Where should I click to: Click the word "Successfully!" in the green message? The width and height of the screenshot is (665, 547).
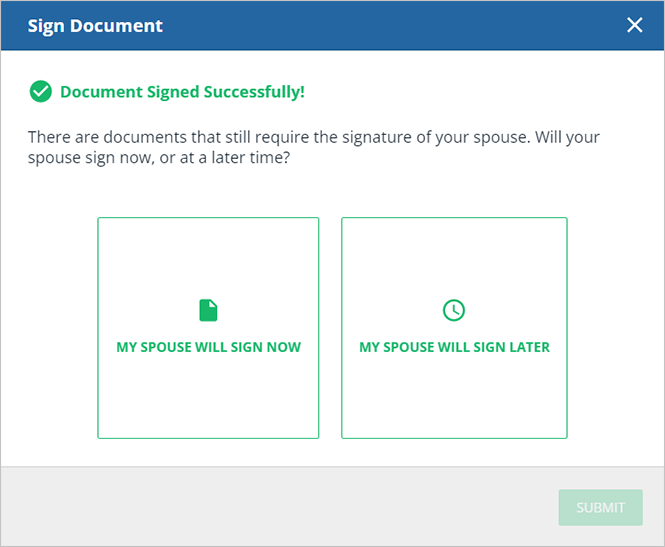(254, 92)
